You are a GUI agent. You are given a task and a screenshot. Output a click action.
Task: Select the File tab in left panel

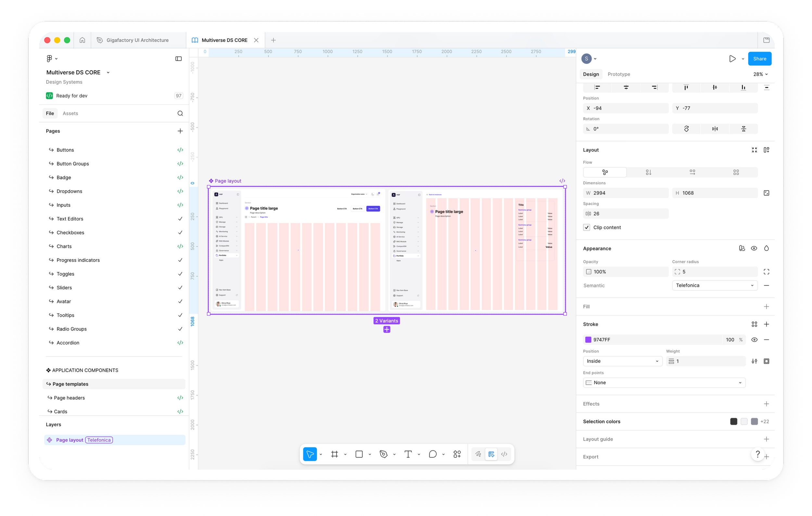[x=50, y=113]
